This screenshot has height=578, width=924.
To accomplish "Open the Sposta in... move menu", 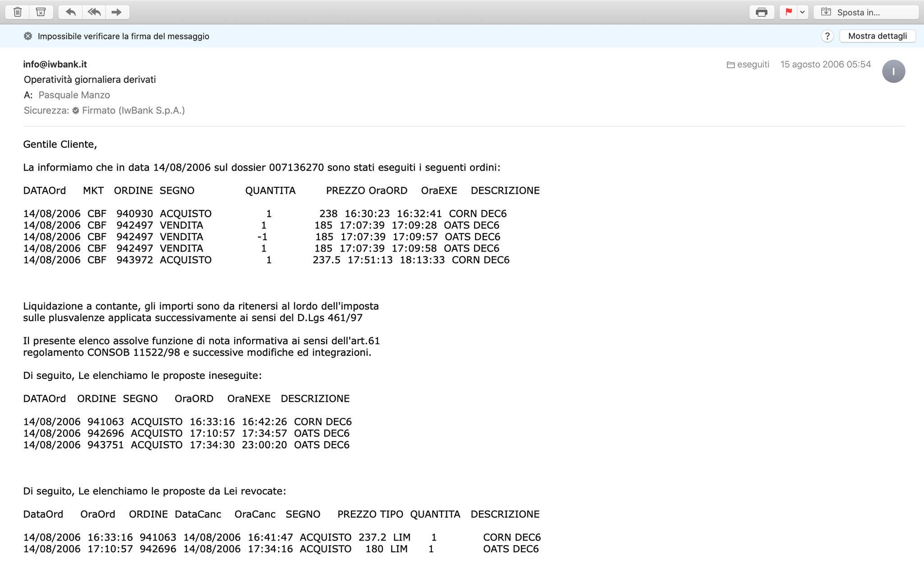I will (x=866, y=12).
